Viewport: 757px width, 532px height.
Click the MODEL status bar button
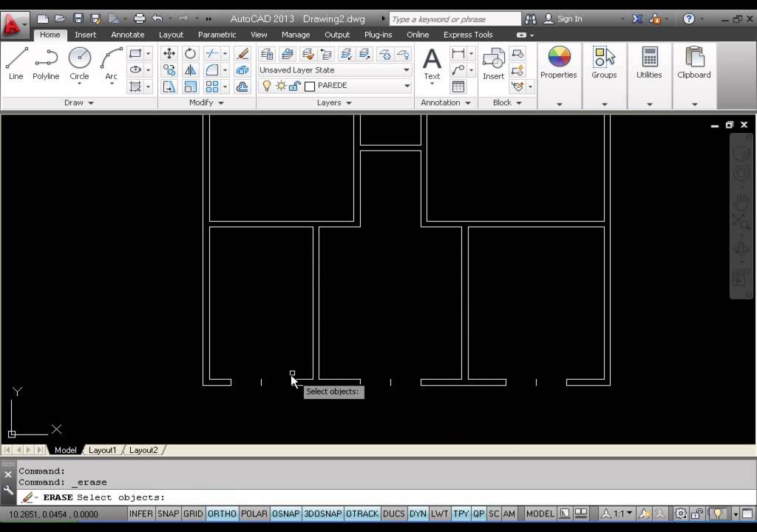(x=540, y=514)
